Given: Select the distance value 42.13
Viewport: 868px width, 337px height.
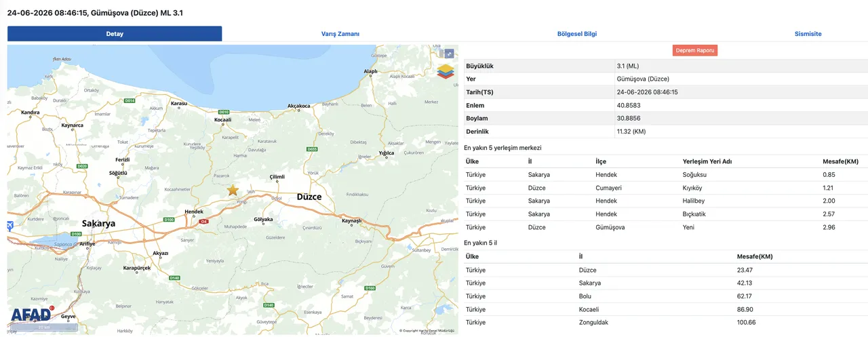Looking at the screenshot, I should pyautogui.click(x=745, y=283).
